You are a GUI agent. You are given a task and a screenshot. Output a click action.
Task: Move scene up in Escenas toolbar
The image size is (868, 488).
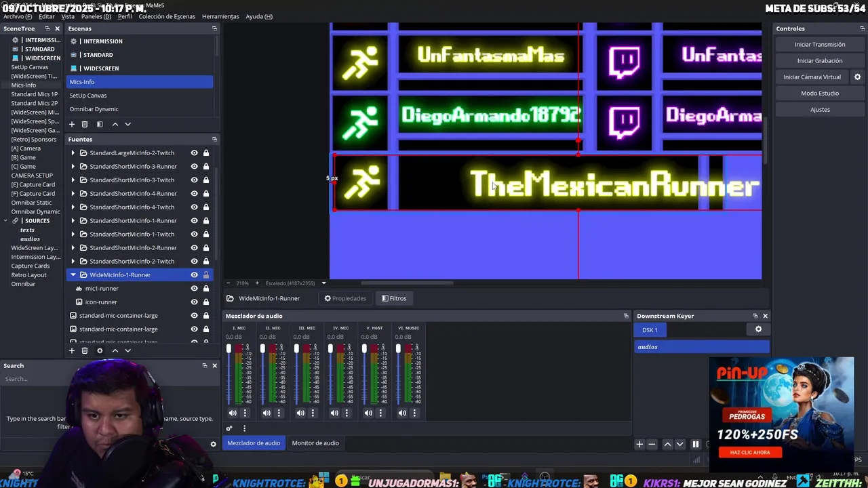[115, 124]
